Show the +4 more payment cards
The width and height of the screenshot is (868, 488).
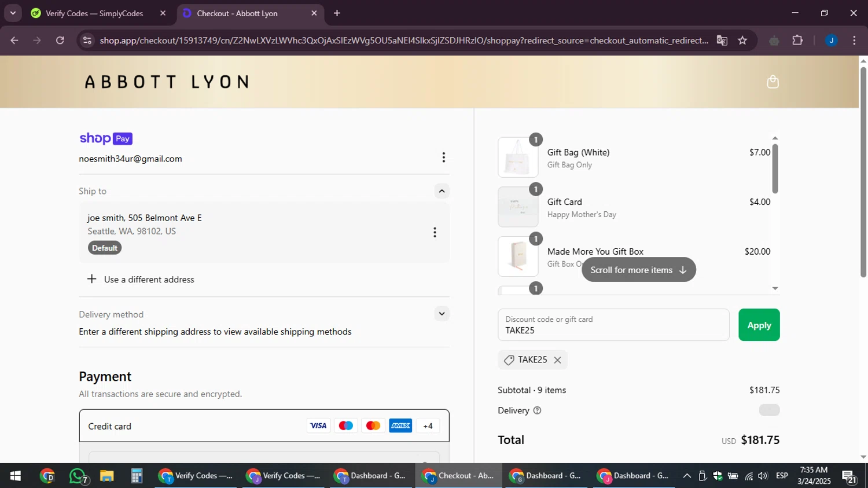428,425
